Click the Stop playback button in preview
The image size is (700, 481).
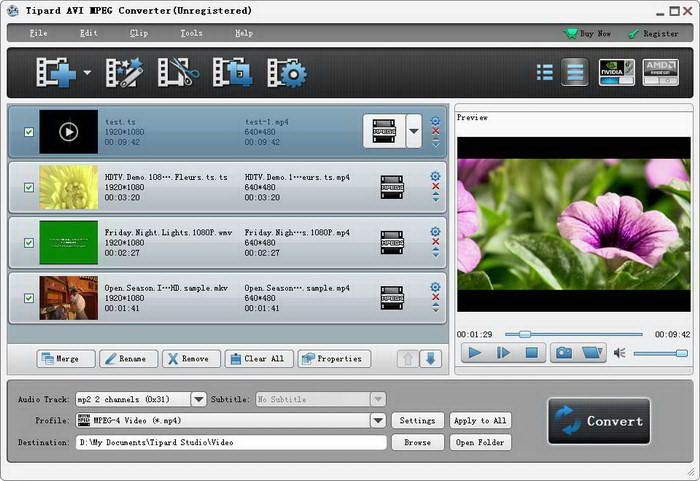click(x=532, y=352)
